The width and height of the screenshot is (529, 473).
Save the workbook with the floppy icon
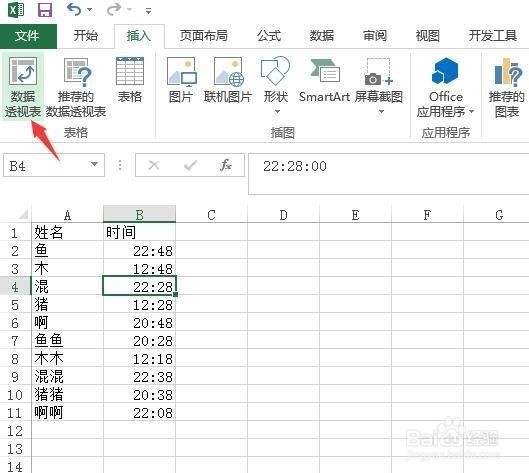coord(45,10)
